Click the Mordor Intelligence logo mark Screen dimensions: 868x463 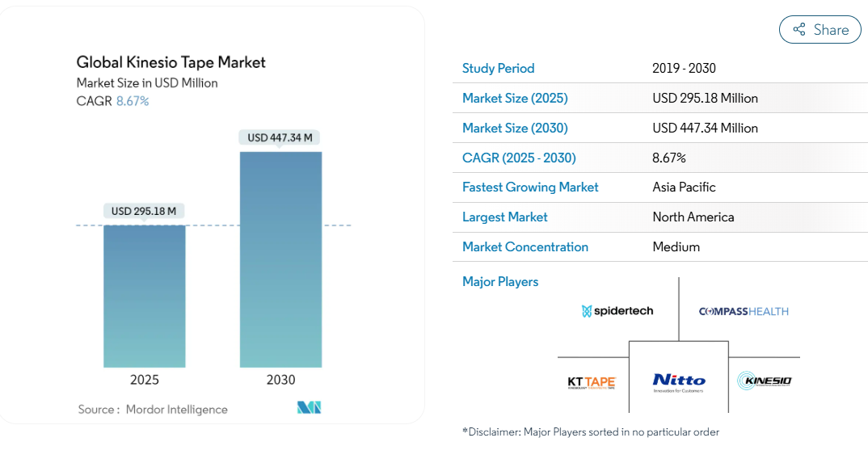click(x=309, y=408)
